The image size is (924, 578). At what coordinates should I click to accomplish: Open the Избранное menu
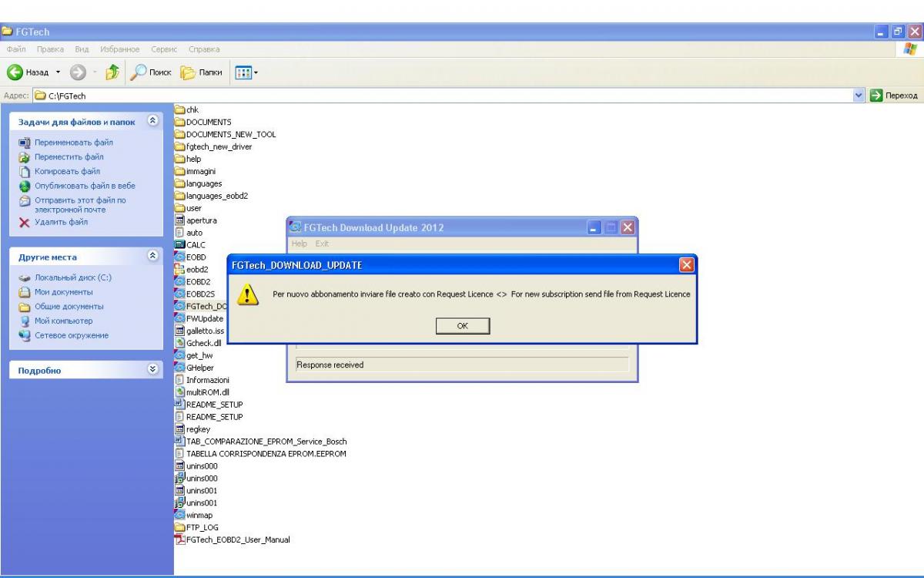122,49
